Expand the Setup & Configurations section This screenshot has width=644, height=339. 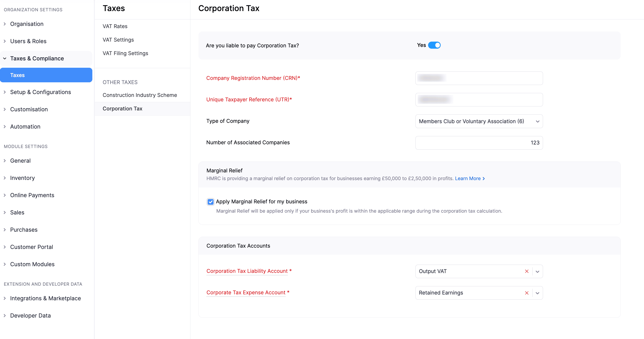41,92
